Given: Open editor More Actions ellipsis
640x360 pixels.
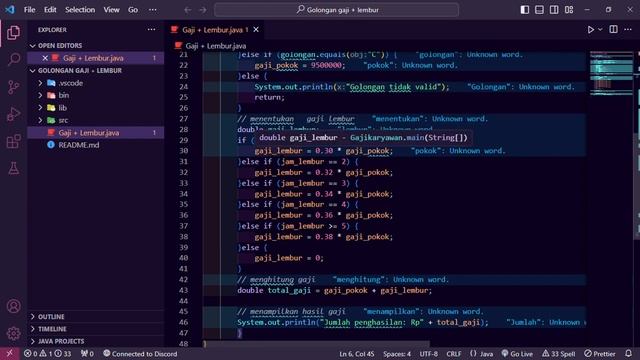Looking at the screenshot, I should 628,29.
